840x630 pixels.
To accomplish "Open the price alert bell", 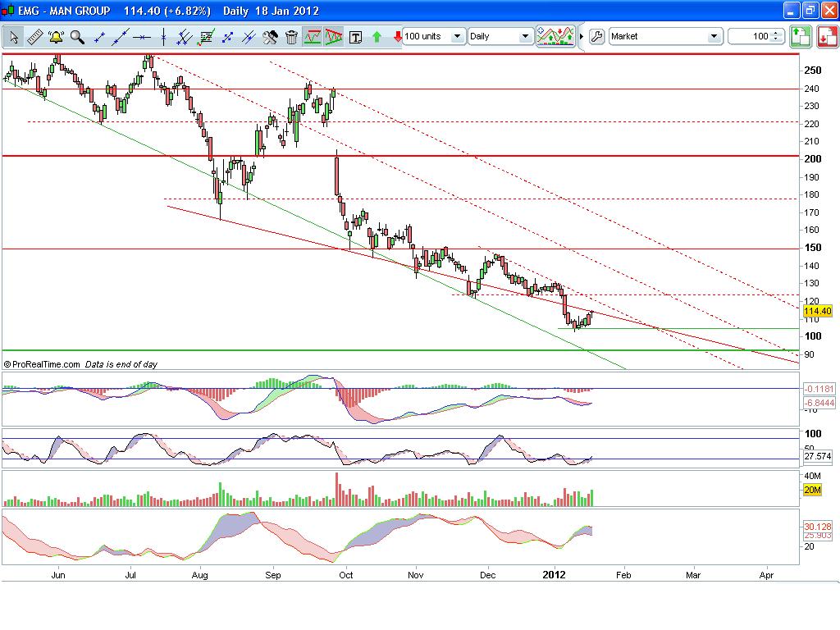I will [x=56, y=37].
